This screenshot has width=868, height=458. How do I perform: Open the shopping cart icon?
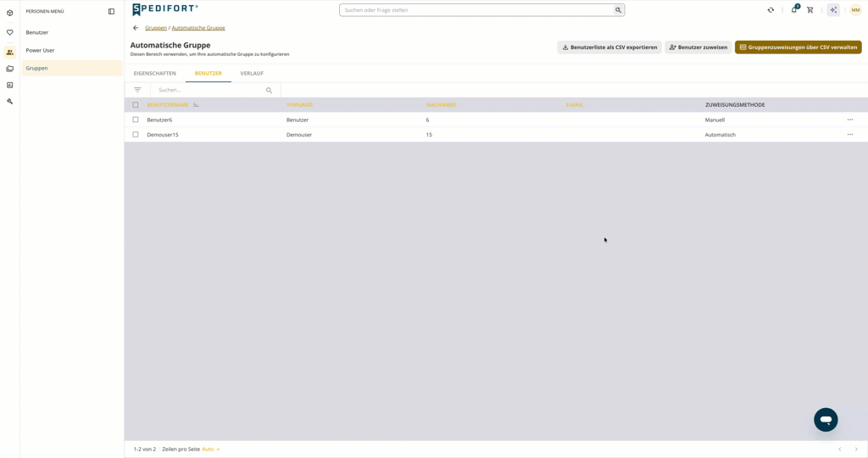tap(810, 10)
